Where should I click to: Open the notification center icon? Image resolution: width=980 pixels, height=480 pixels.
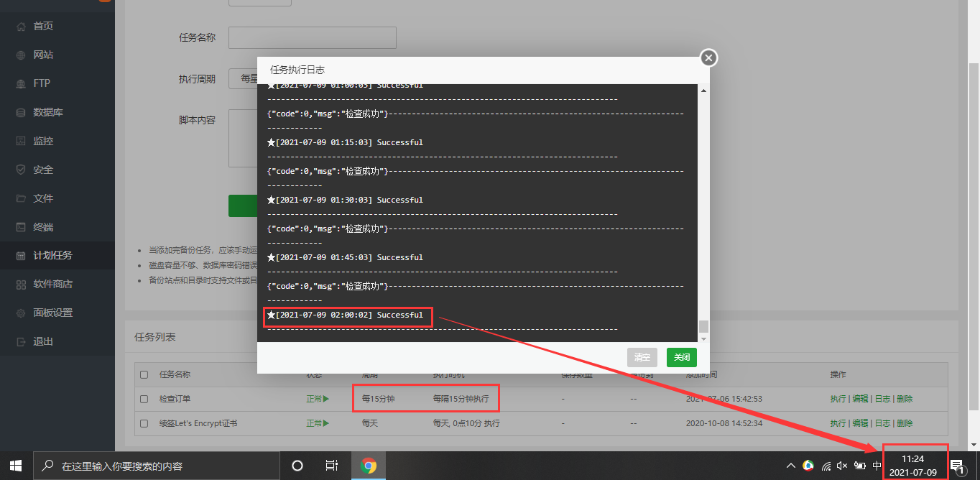957,466
